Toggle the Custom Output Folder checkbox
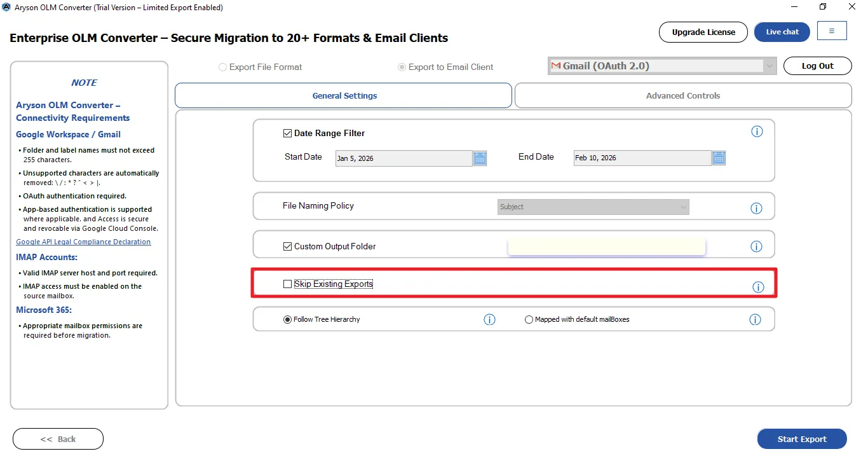This screenshot has height=463, width=868. (287, 247)
